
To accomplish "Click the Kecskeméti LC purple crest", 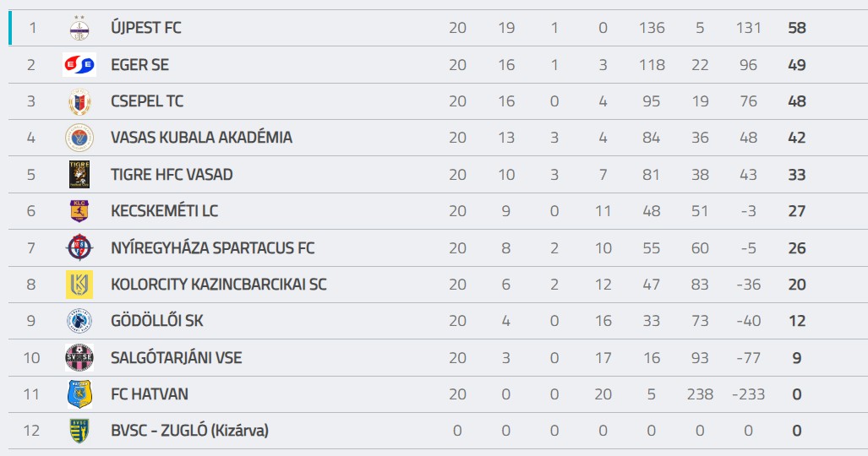I will point(79,211).
